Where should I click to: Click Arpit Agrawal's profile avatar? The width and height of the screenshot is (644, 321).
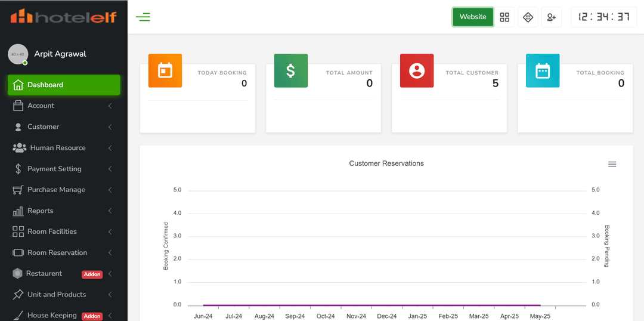click(x=18, y=54)
